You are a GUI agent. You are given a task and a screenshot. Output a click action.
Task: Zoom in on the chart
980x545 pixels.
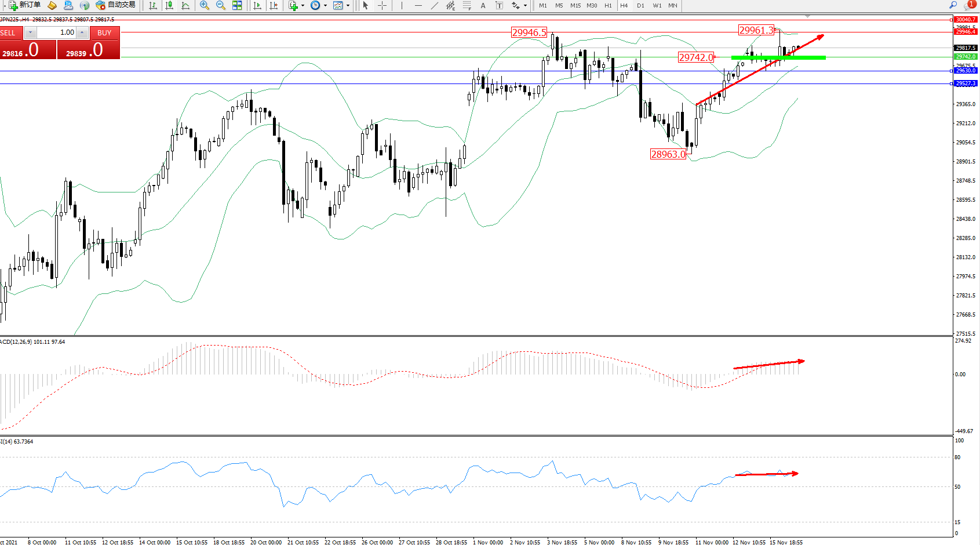point(204,5)
